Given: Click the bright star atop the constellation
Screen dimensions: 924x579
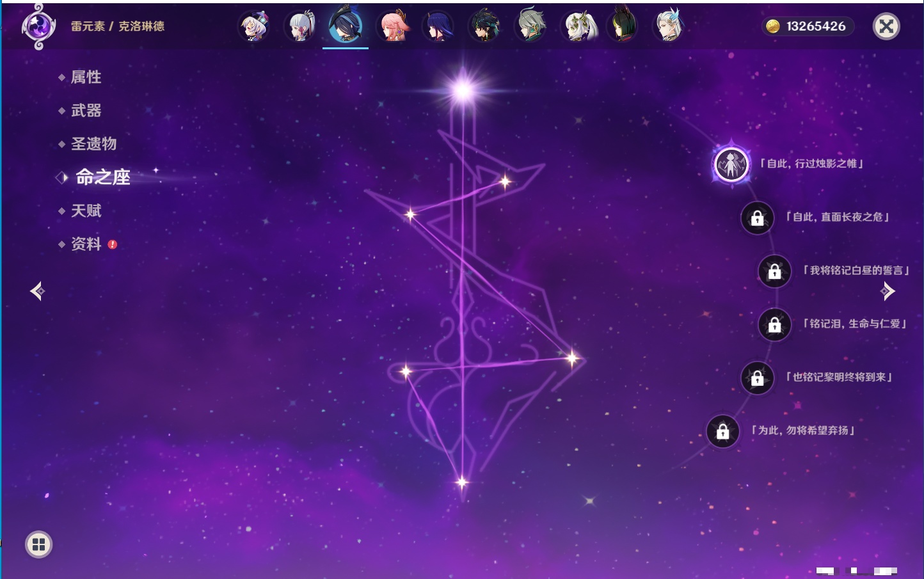Looking at the screenshot, I should coord(463,90).
